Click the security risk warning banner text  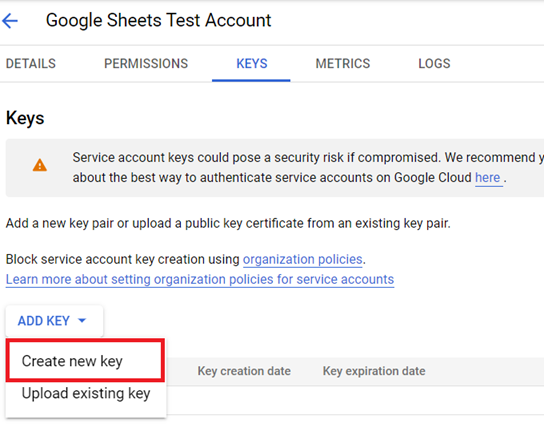click(x=308, y=168)
